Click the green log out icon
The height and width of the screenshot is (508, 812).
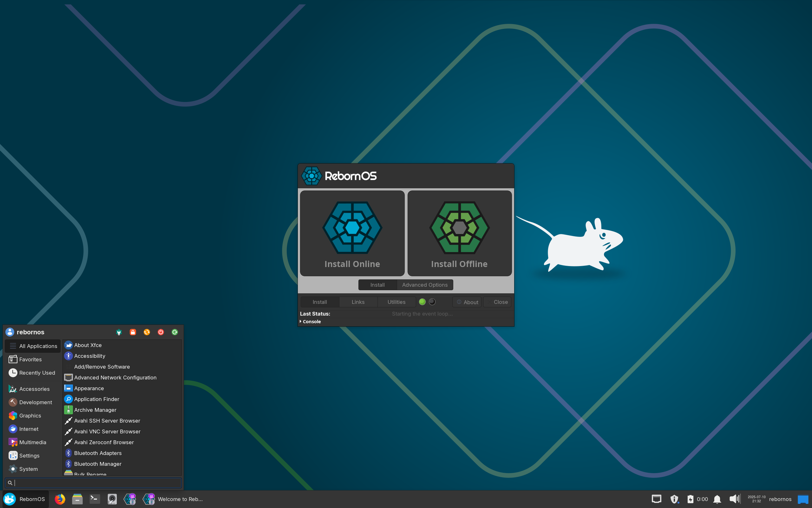pyautogui.click(x=175, y=332)
